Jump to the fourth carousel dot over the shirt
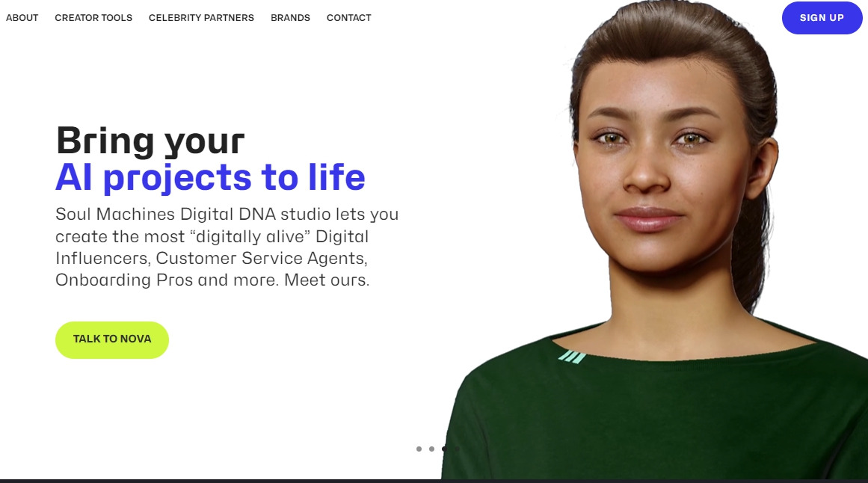868x483 pixels. click(458, 449)
